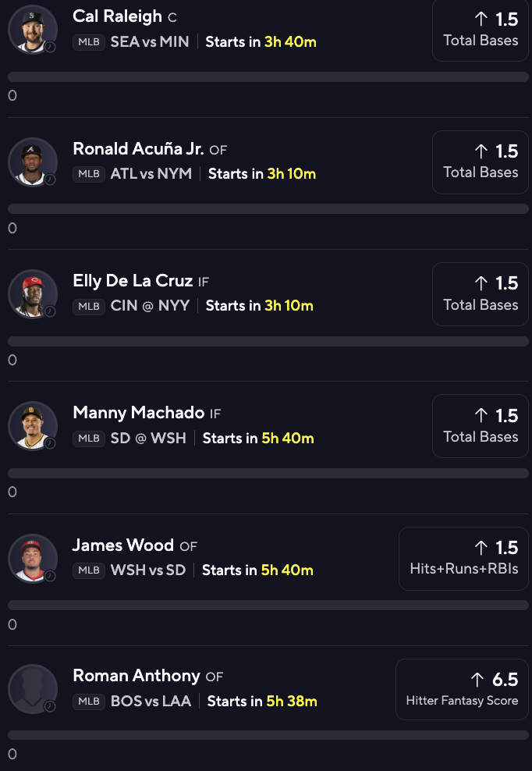Image resolution: width=532 pixels, height=771 pixels.
Task: Open James Wood Hits+Runs+RBIs pick box
Action: pyautogui.click(x=463, y=559)
